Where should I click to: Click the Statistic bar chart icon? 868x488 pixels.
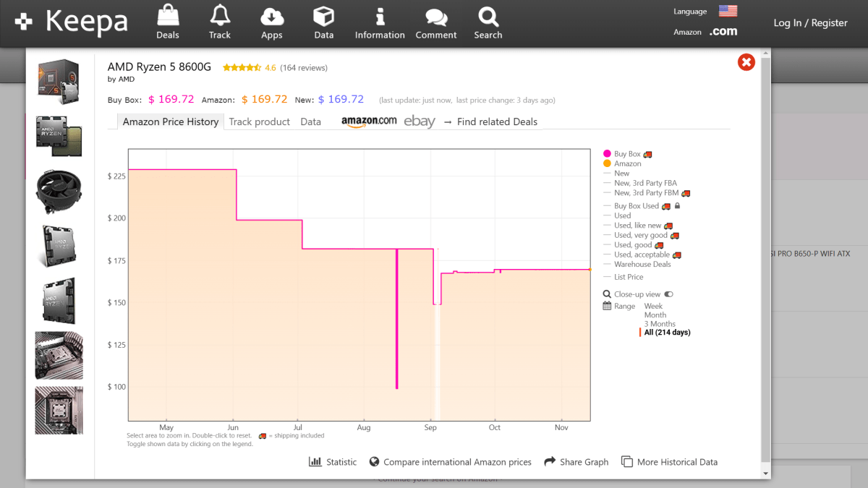315,462
